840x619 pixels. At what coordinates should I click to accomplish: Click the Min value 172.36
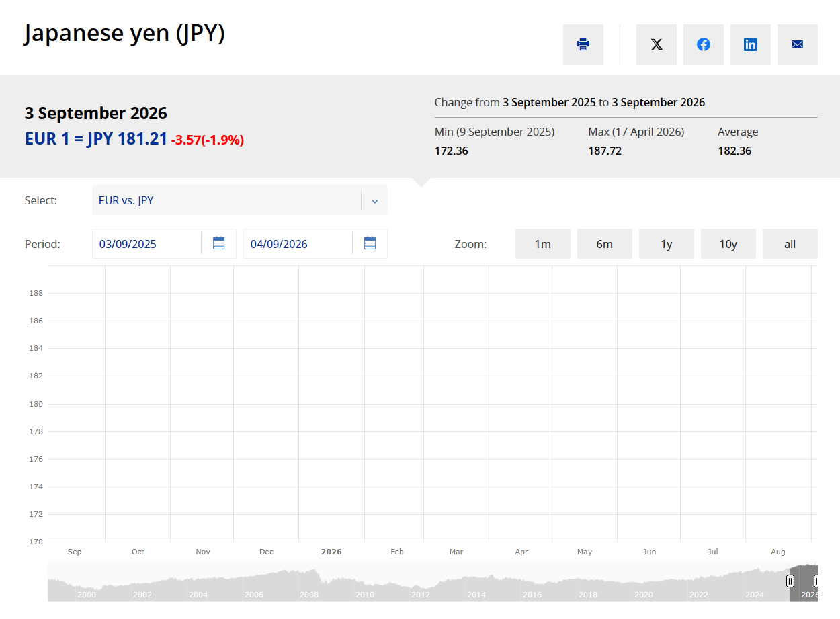pos(452,151)
